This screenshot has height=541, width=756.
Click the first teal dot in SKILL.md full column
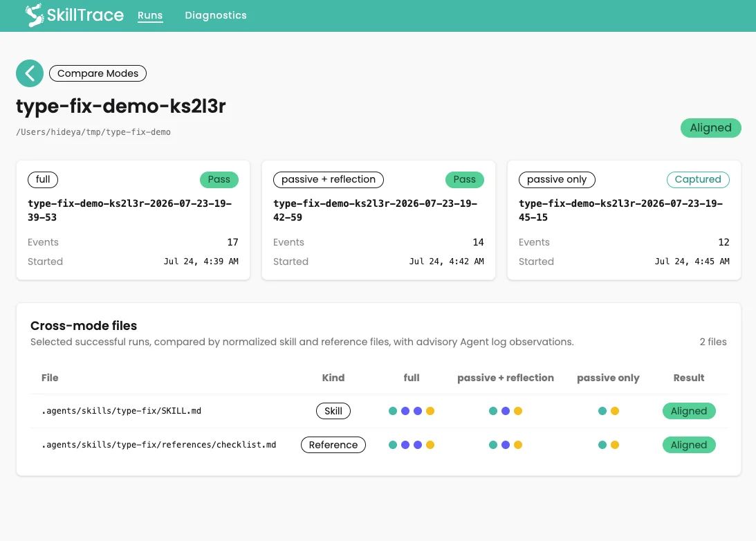(393, 411)
